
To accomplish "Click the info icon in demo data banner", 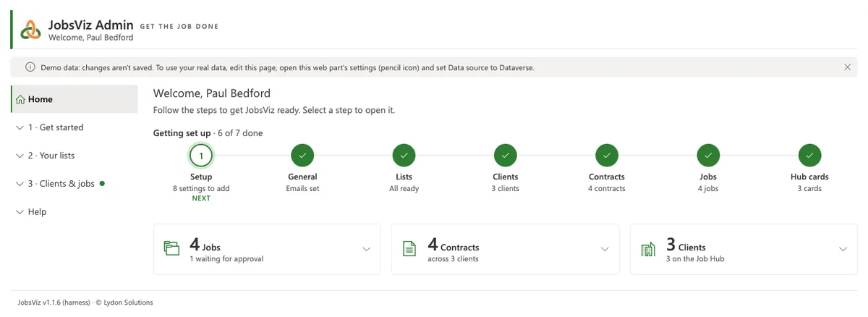I will (30, 67).
